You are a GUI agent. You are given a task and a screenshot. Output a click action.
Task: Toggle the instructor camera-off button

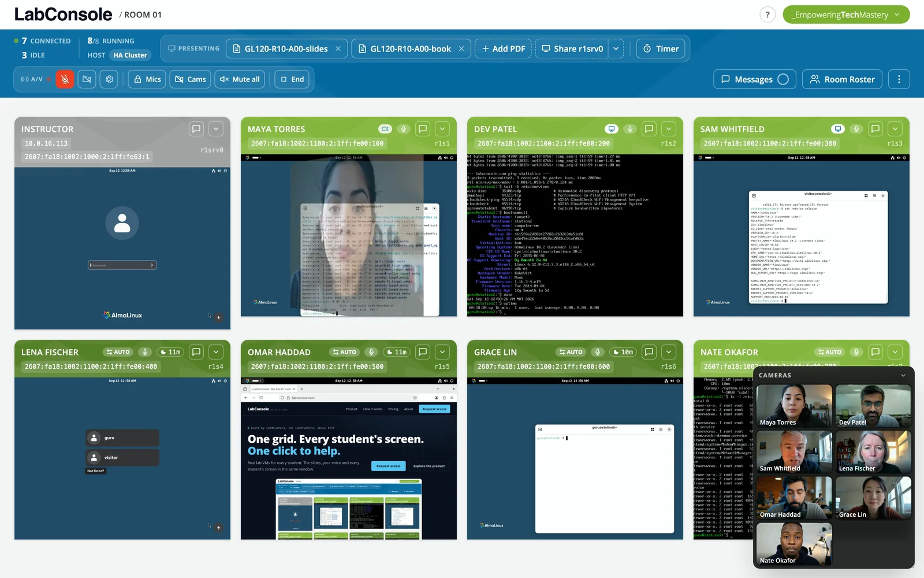[x=87, y=79]
